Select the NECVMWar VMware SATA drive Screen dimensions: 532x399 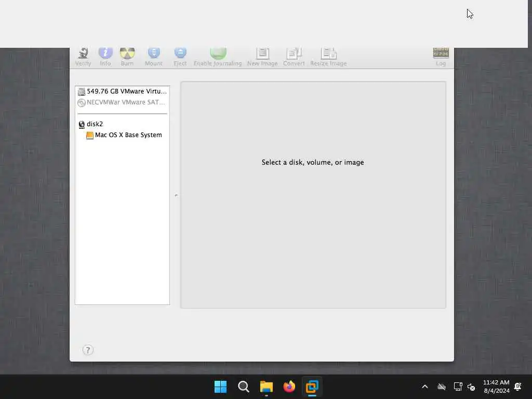[123, 102]
